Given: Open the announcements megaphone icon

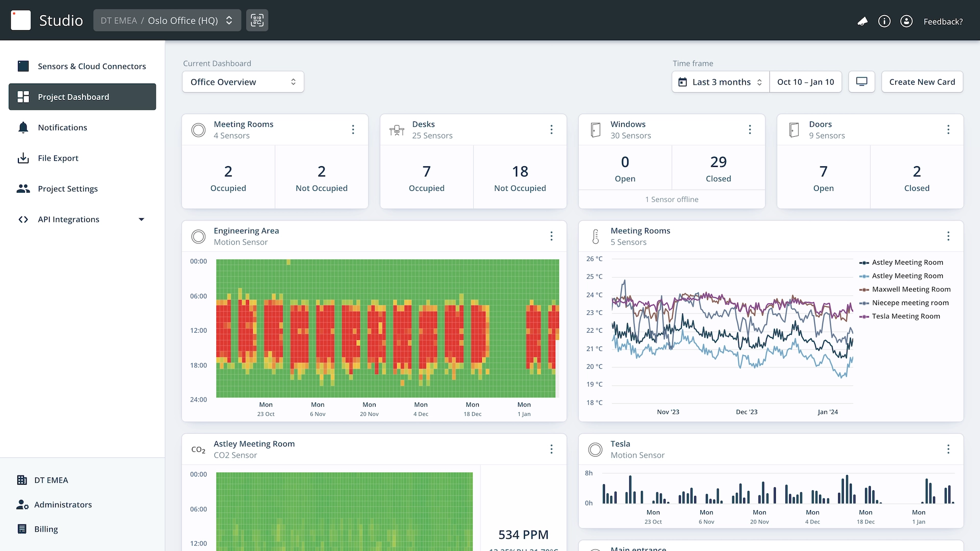Looking at the screenshot, I should tap(862, 21).
